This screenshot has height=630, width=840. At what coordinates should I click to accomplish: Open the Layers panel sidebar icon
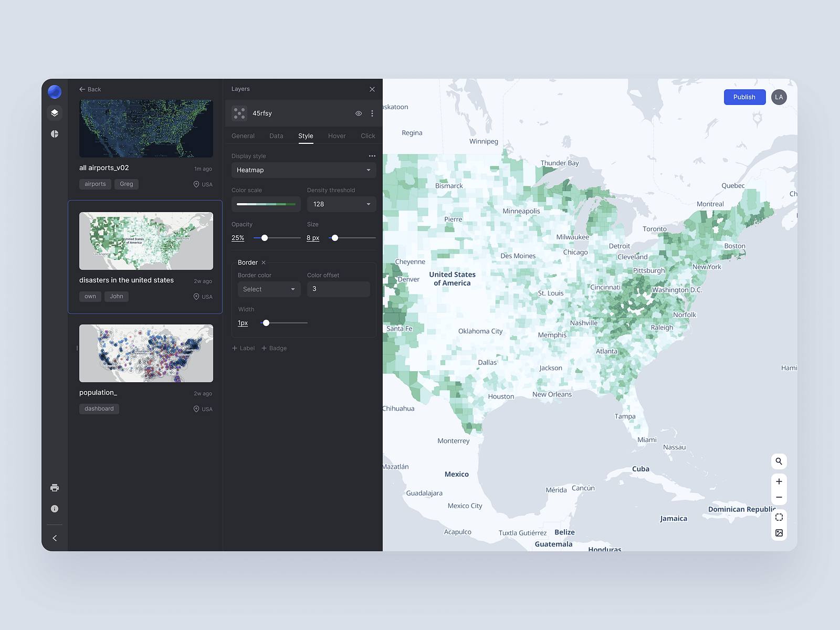pos(55,113)
